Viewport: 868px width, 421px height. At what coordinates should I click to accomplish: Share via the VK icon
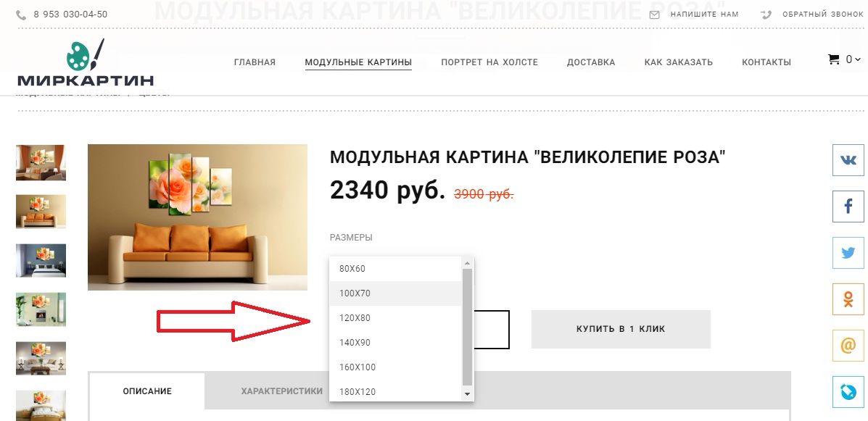tap(848, 160)
